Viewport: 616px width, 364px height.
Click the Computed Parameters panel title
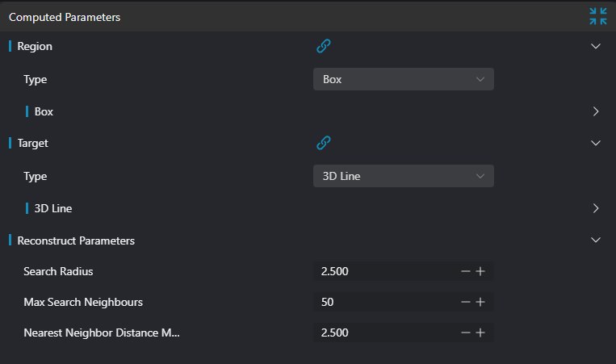click(x=65, y=17)
